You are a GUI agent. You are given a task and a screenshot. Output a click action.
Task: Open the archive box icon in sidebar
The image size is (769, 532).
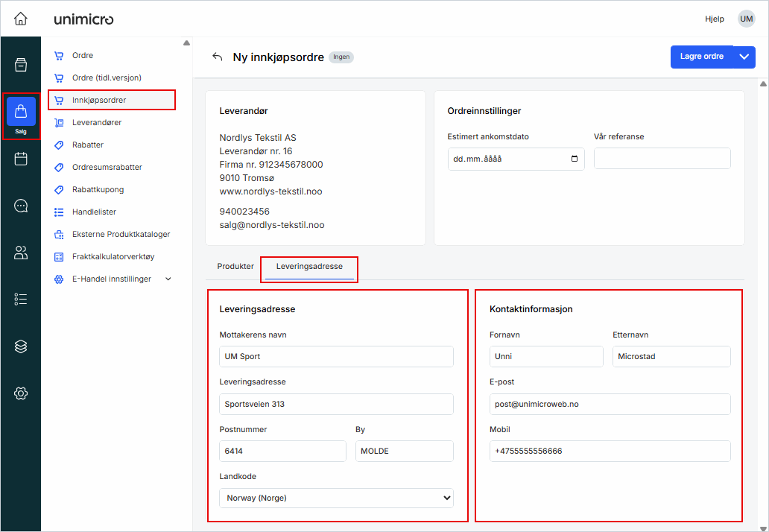pos(21,65)
